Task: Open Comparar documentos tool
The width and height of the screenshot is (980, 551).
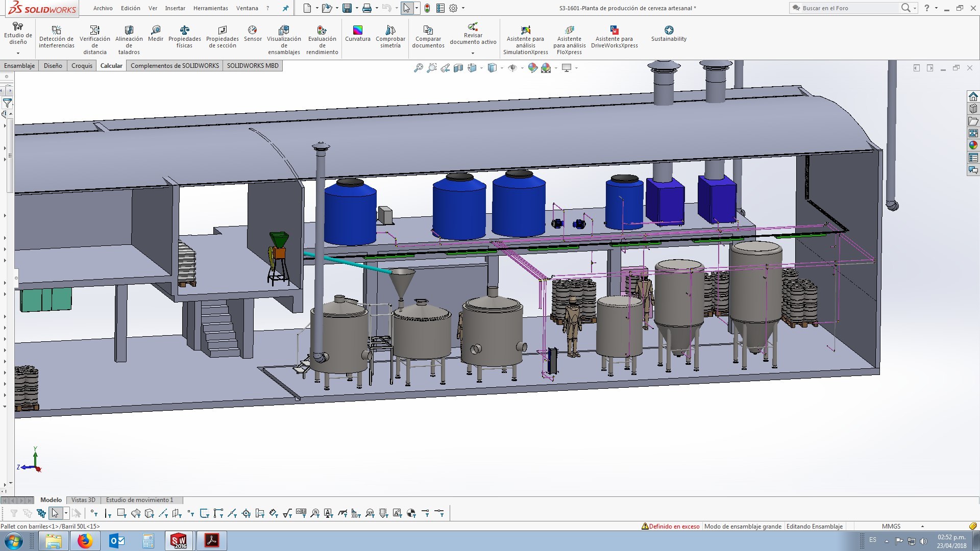Action: tap(428, 38)
